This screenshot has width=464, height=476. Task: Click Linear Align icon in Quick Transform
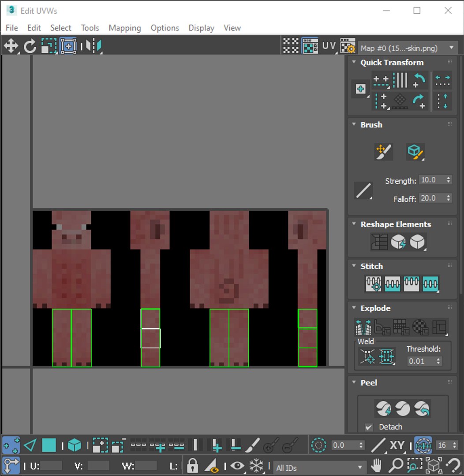400,81
